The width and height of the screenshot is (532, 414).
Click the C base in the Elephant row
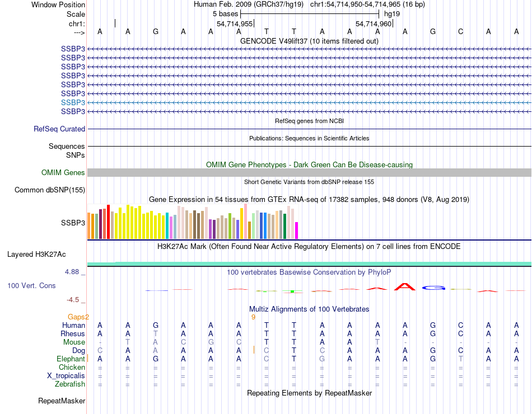267,359
